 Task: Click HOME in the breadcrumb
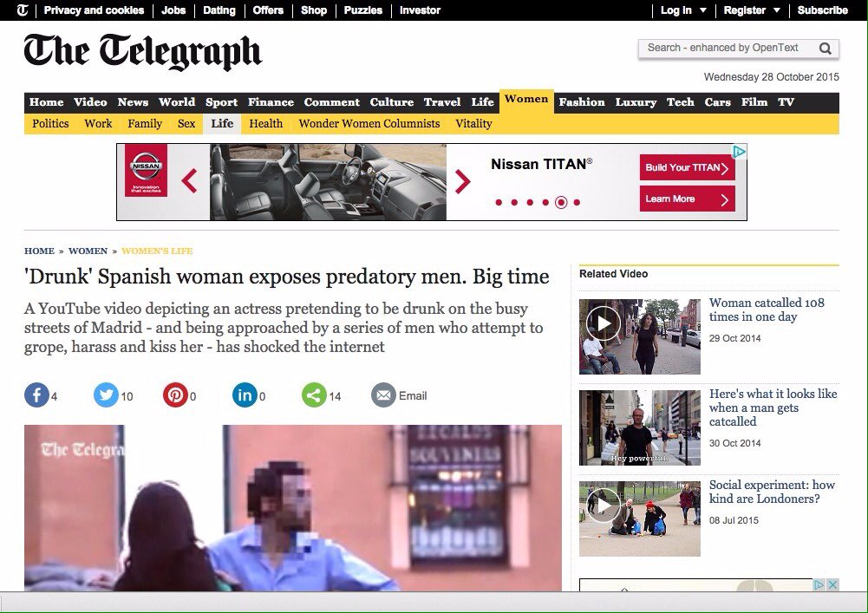click(x=39, y=251)
